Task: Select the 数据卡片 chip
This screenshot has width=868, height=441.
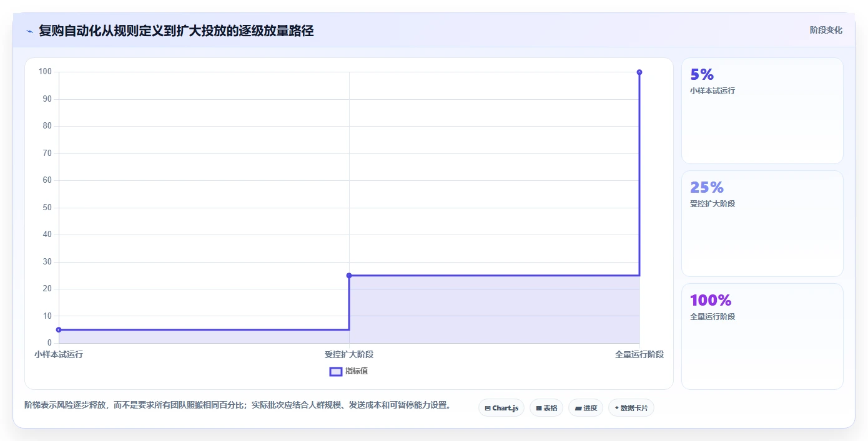Action: [631, 408]
